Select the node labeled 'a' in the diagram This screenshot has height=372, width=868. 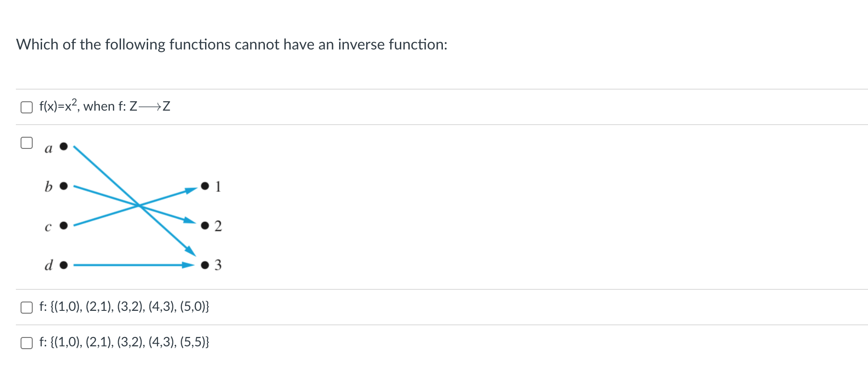pos(63,146)
